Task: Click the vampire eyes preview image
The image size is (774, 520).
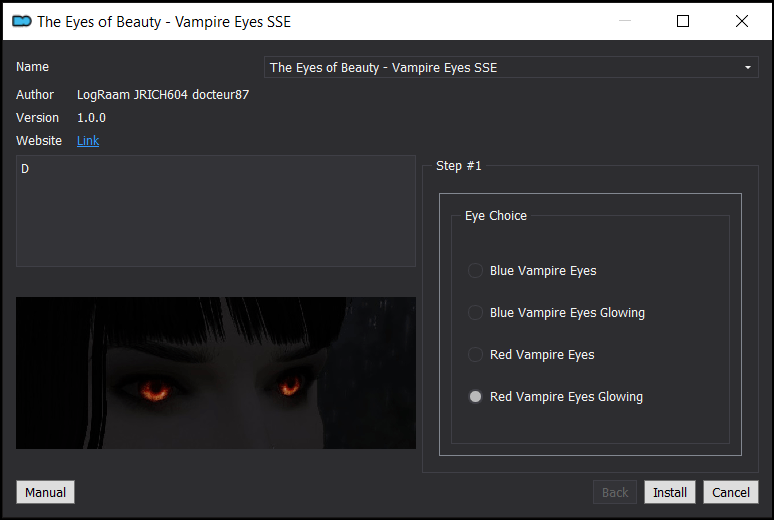Action: click(216, 373)
